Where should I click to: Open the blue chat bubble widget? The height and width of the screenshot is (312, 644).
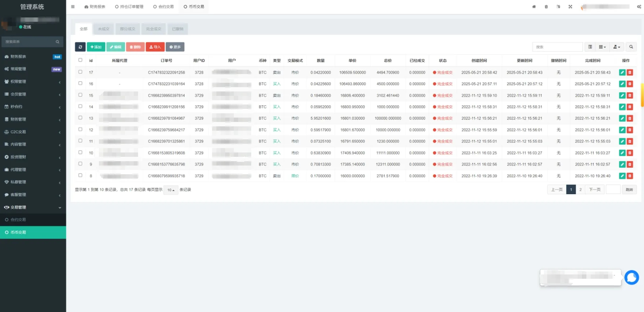631,277
